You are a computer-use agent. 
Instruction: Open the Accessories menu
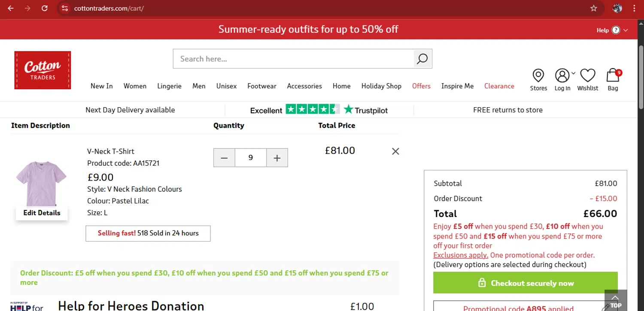(x=304, y=86)
